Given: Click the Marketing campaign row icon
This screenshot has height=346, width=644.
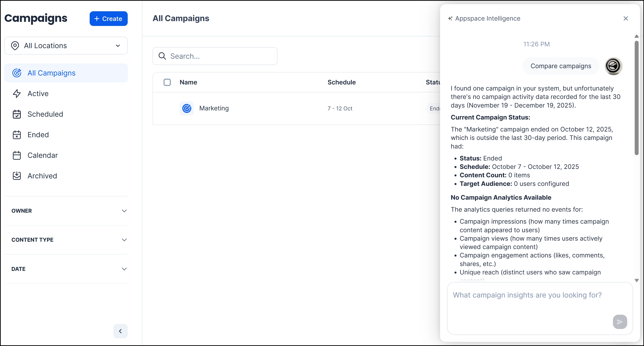Looking at the screenshot, I should pyautogui.click(x=187, y=108).
